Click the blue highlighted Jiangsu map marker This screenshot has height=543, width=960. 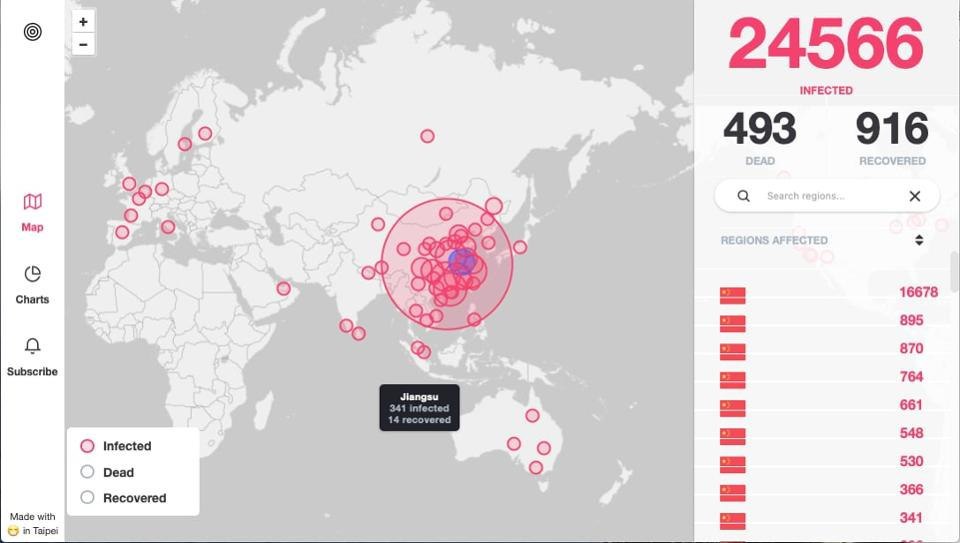461,262
